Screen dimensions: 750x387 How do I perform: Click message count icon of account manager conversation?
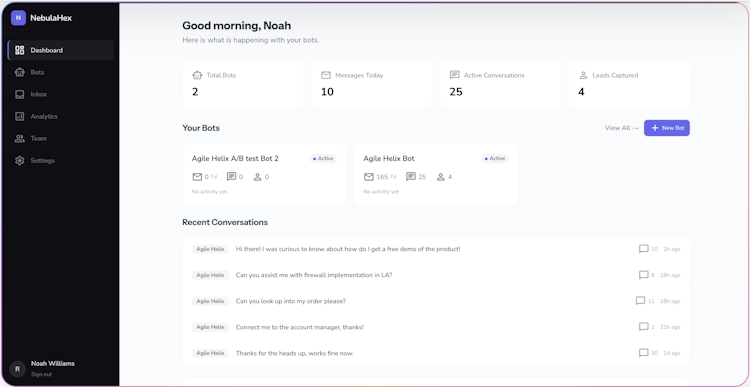tap(644, 327)
